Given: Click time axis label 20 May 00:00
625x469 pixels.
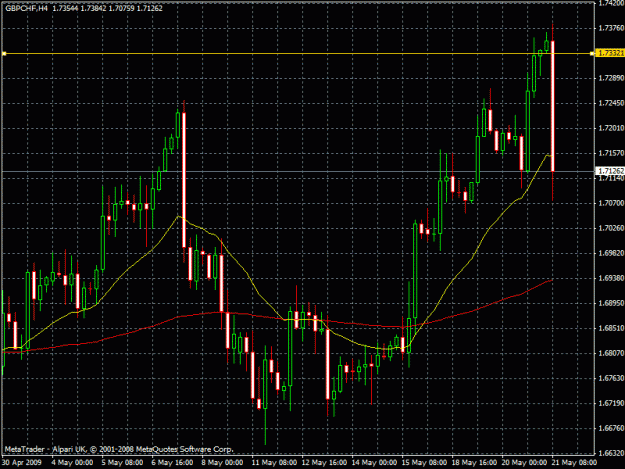Looking at the screenshot, I should point(524,463).
